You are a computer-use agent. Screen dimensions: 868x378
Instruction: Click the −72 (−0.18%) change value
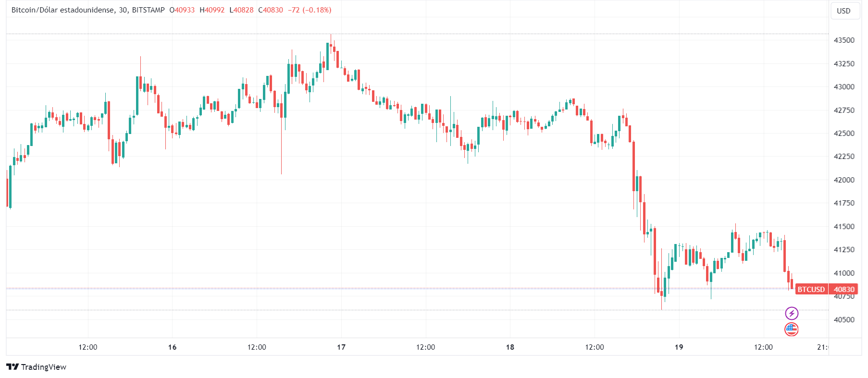tap(310, 10)
